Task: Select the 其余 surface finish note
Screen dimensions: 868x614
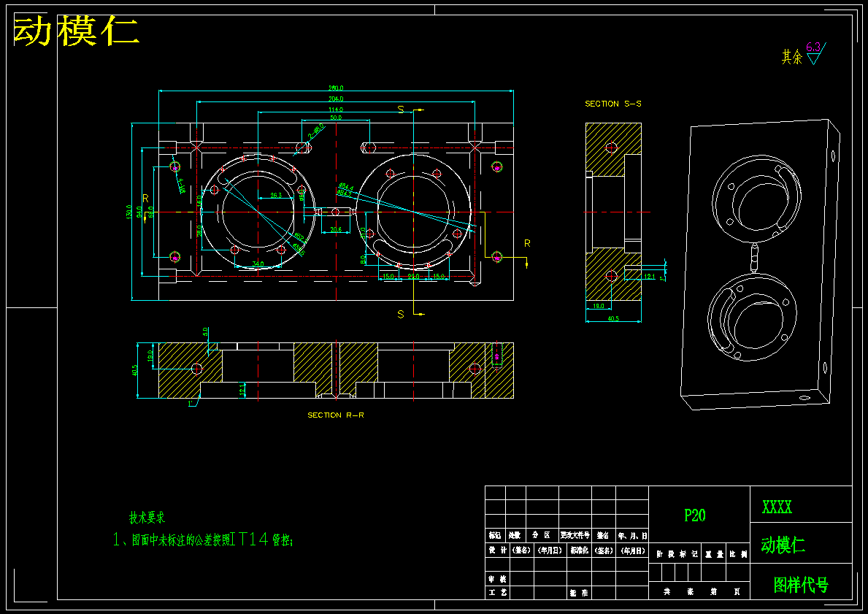Action: point(791,56)
